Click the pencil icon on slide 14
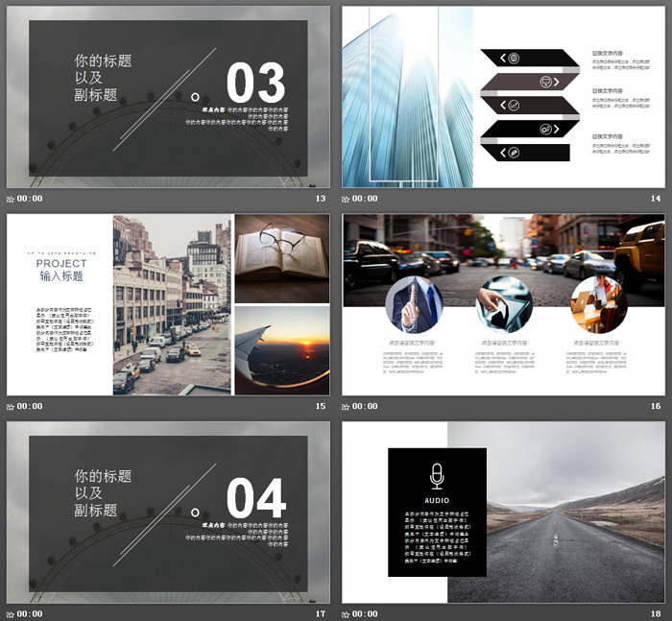672x621 pixels. pos(513,152)
